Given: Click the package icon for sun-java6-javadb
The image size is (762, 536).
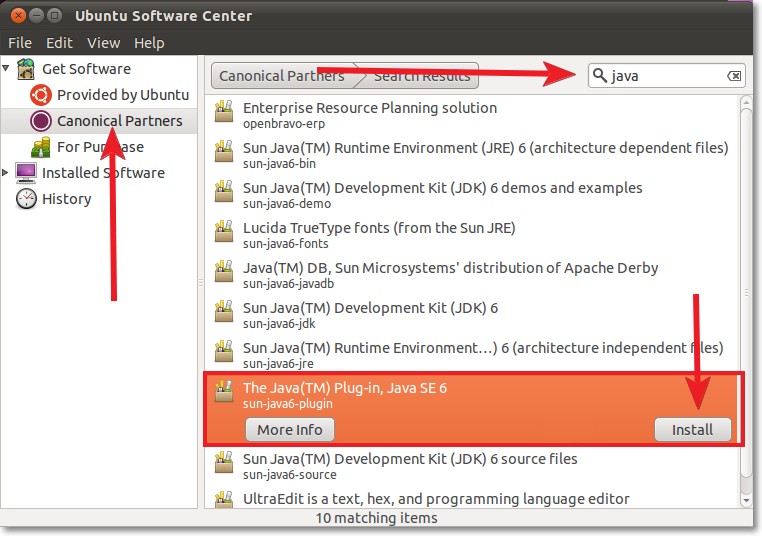Looking at the screenshot, I should point(224,271).
